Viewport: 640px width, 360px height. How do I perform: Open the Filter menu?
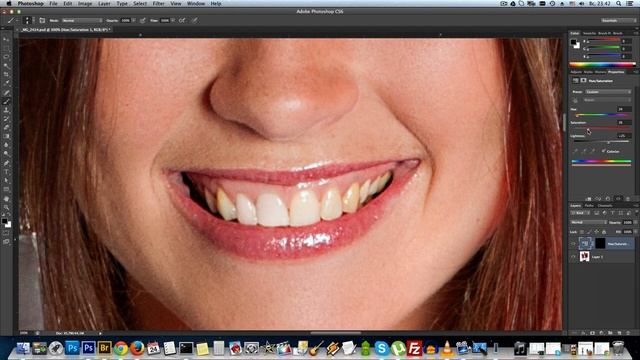pos(158,3)
